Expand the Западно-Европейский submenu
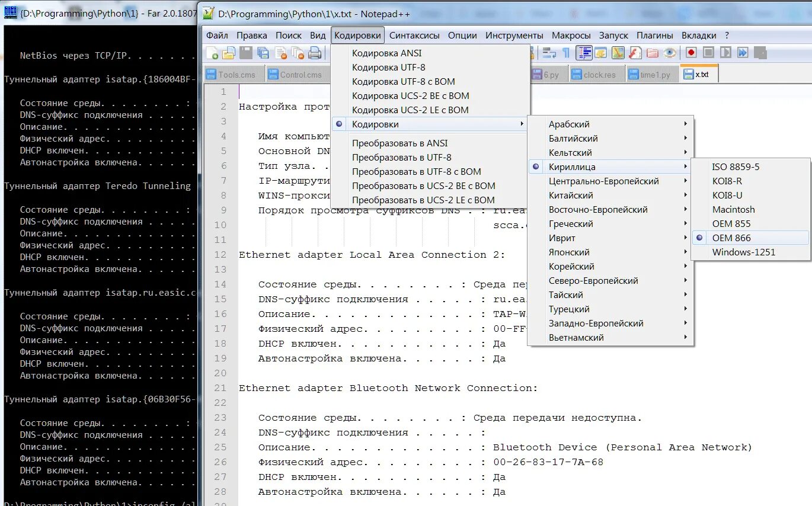The height and width of the screenshot is (506, 812). pyautogui.click(x=610, y=323)
